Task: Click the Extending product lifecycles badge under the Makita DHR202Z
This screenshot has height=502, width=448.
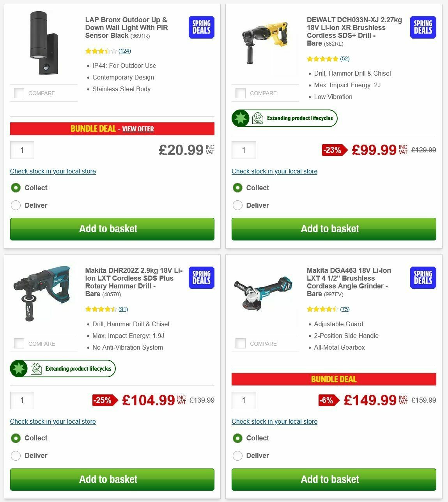Action: 62,368
